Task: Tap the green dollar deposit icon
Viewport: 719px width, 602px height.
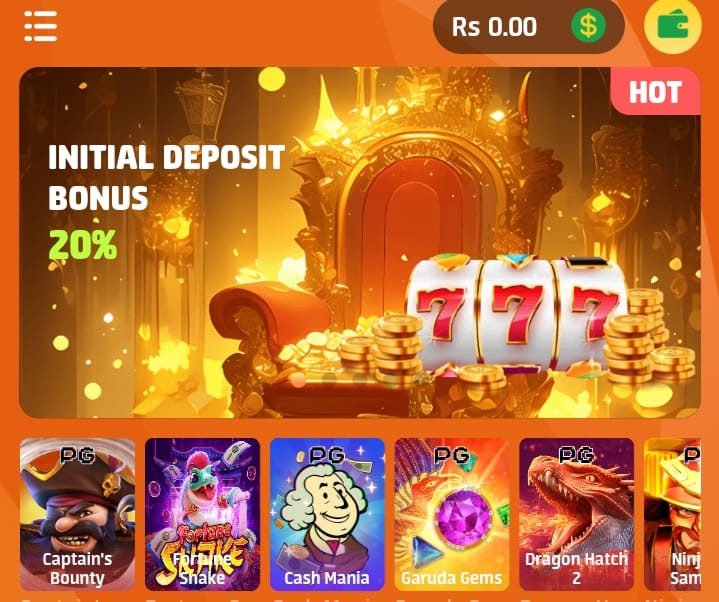Action: click(588, 26)
